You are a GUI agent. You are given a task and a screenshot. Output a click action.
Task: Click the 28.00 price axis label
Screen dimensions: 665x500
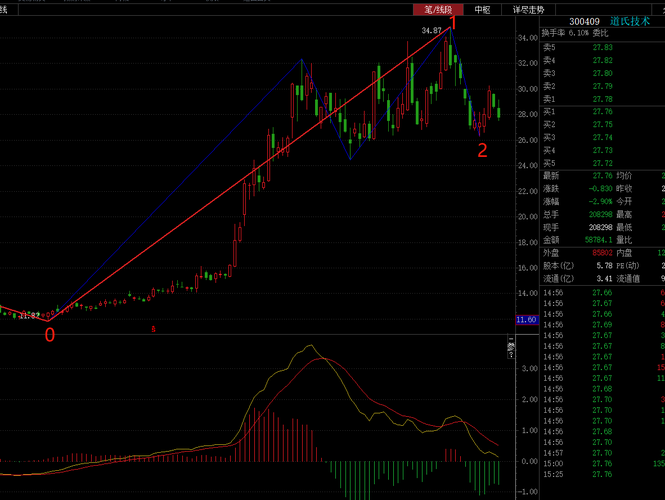point(528,115)
